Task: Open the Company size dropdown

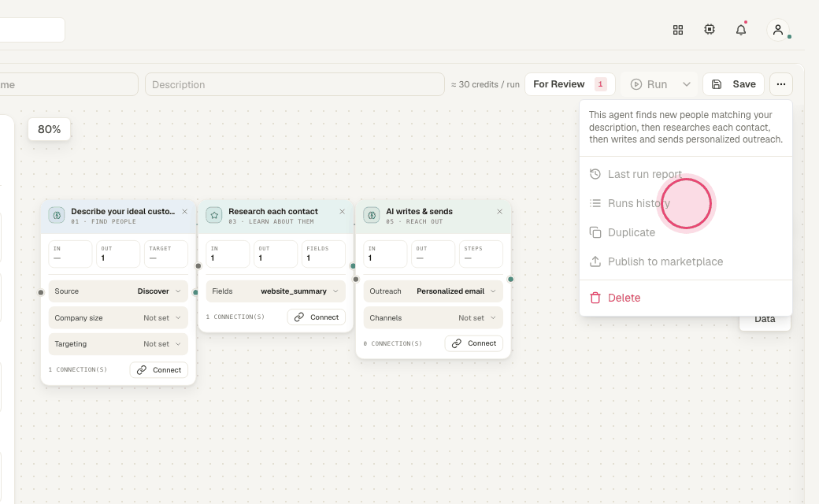Action: pos(118,317)
